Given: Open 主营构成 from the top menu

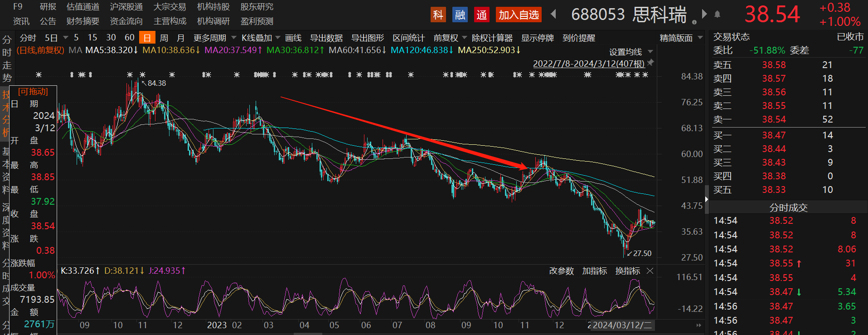Looking at the screenshot, I should click(170, 21).
